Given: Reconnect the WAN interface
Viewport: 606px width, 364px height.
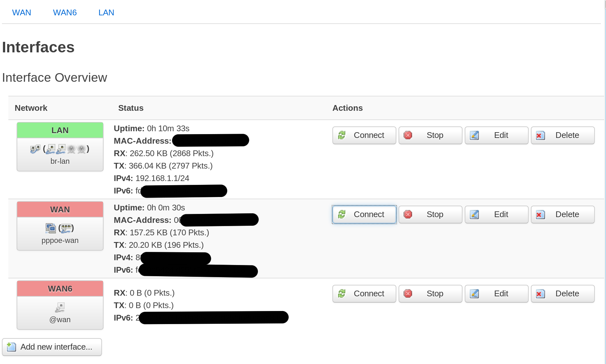Looking at the screenshot, I should [364, 215].
